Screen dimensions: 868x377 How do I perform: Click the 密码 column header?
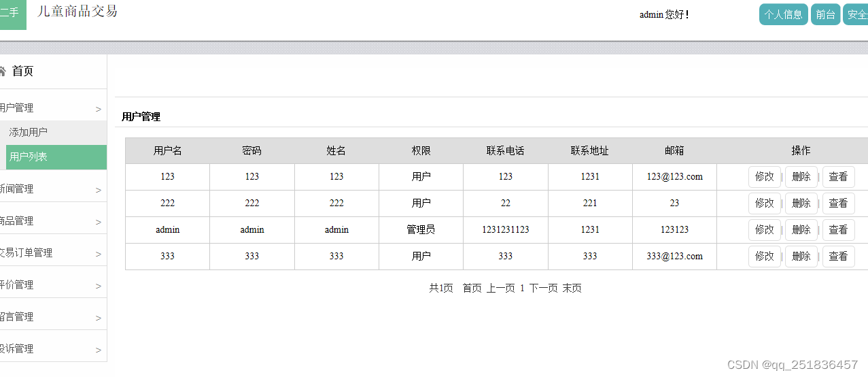[251, 151]
